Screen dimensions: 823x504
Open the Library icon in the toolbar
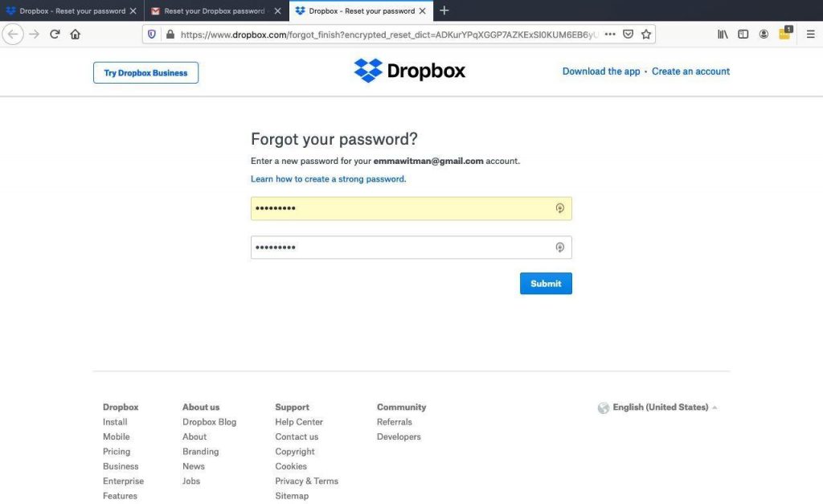(723, 34)
